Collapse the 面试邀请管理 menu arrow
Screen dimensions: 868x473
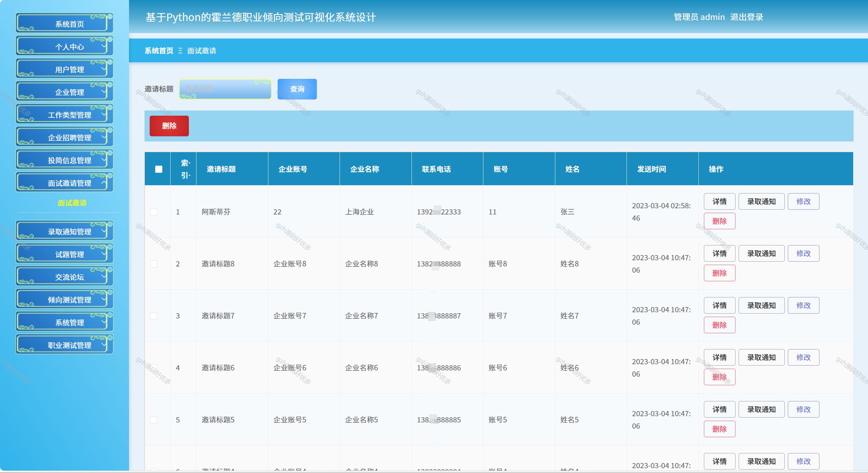click(x=104, y=182)
